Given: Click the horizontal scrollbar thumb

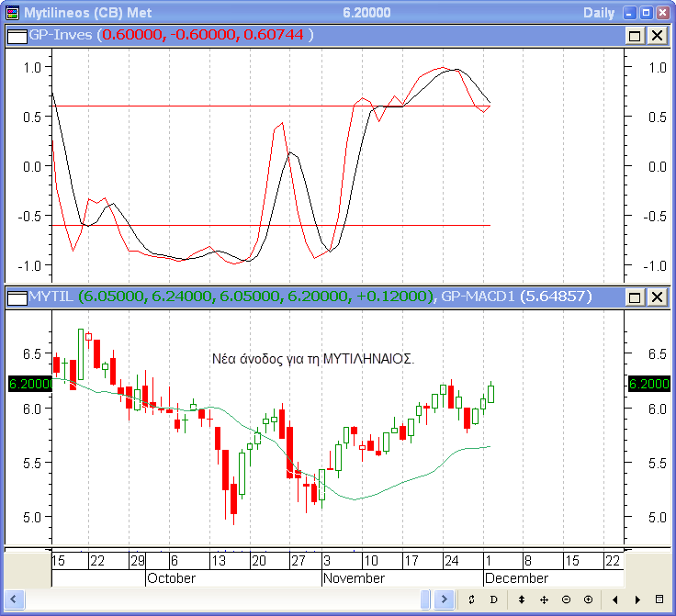Looking at the screenshot, I should click(426, 599).
